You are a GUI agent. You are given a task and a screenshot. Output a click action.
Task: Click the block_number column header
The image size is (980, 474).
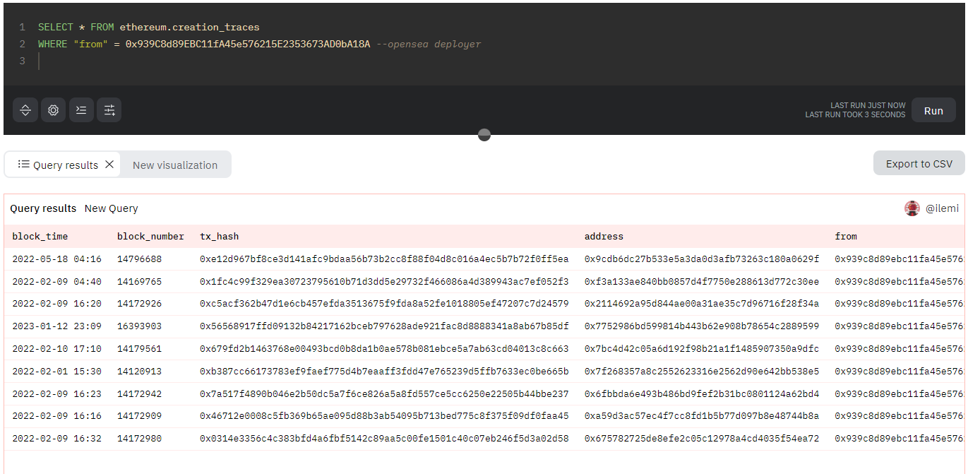coord(150,236)
